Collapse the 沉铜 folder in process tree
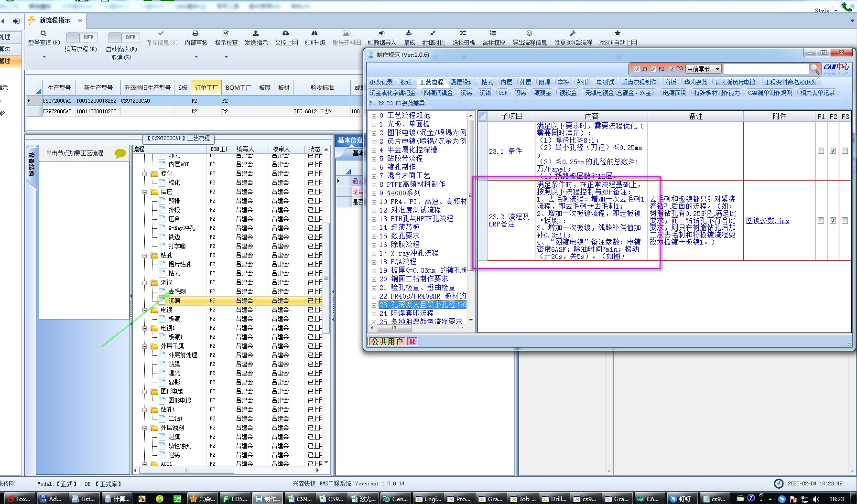The height and width of the screenshot is (504, 857). coord(144,283)
